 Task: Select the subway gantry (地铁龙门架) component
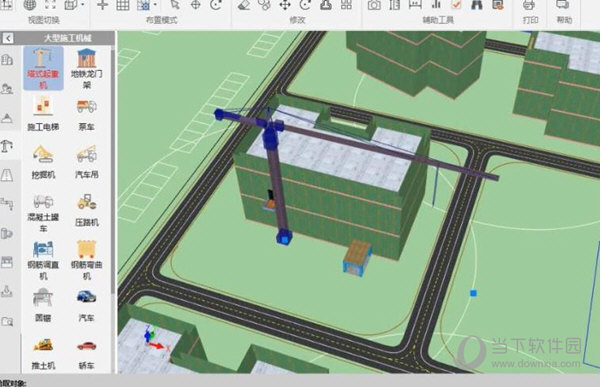point(86,69)
